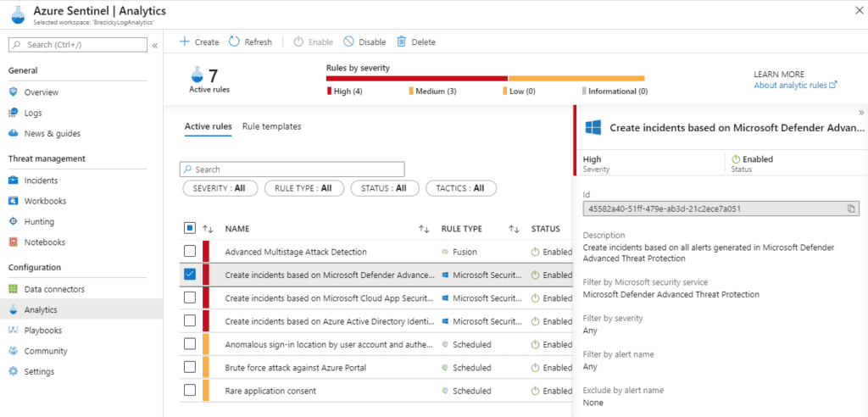Sort rules by NAME column arrows
868x417 pixels.
(x=424, y=229)
